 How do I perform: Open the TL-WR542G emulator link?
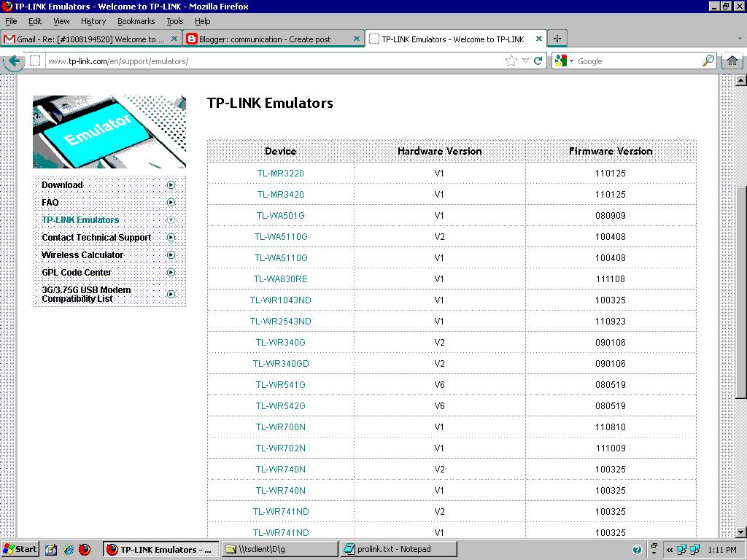281,405
